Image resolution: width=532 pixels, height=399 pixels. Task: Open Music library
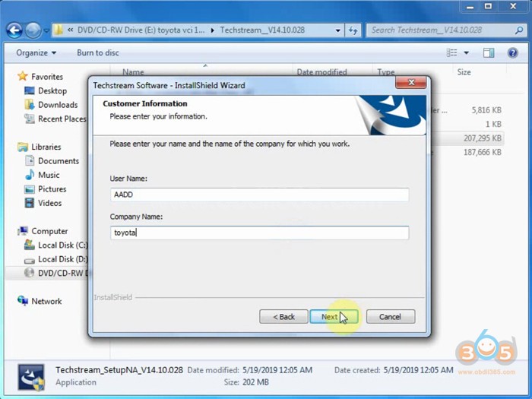pos(49,175)
